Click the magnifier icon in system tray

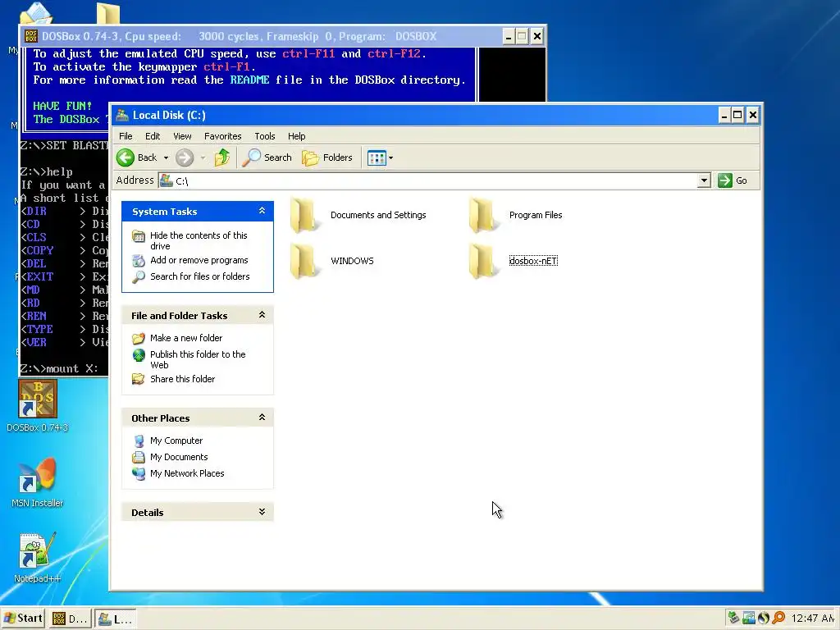[778, 619]
